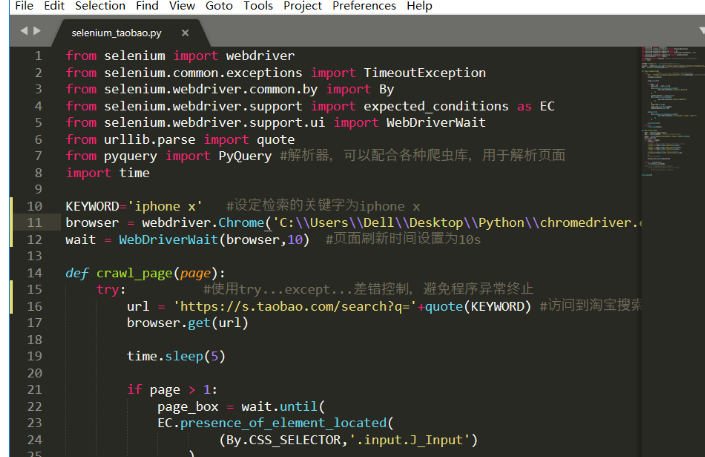Image resolution: width=705 pixels, height=457 pixels.
Task: Click 'WebDriverWait(browser,10)' on line 12
Action: [214, 240]
